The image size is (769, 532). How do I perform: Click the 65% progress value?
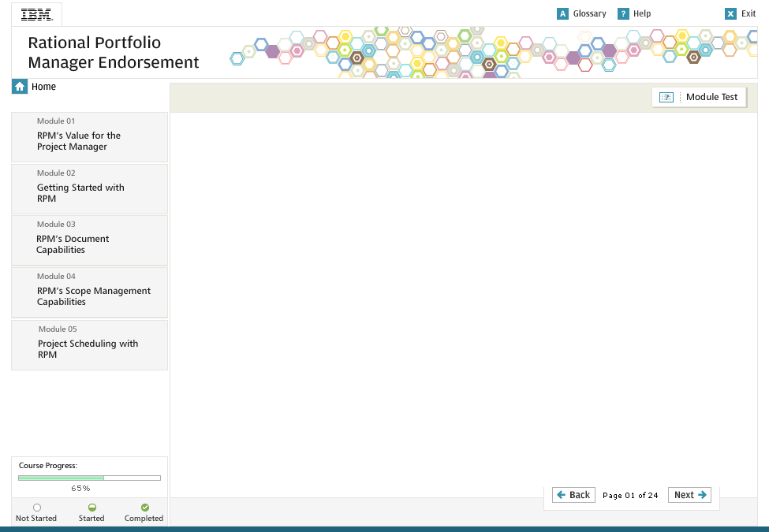(x=80, y=489)
